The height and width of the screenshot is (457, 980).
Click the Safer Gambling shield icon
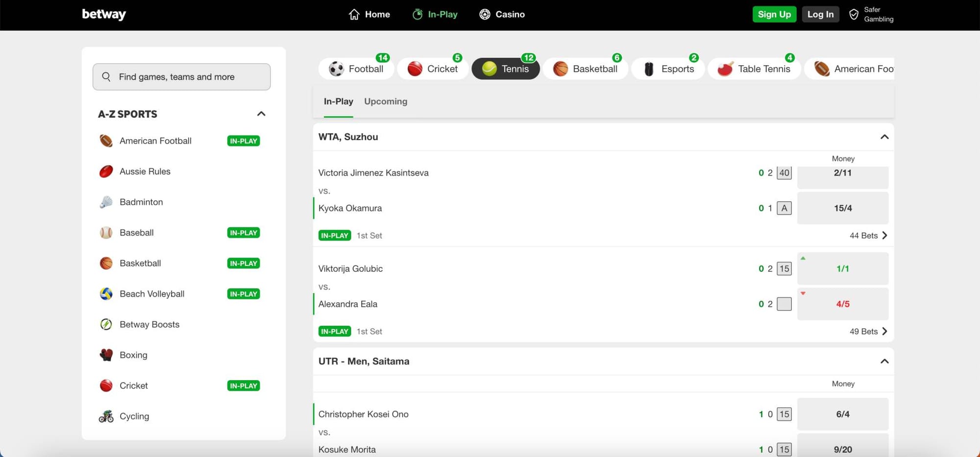point(854,14)
